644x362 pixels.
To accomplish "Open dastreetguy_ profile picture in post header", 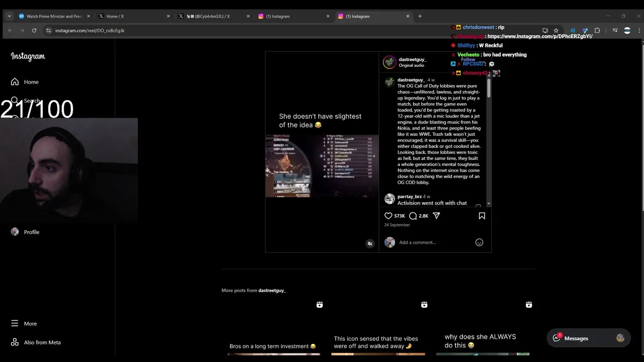I will click(x=389, y=62).
